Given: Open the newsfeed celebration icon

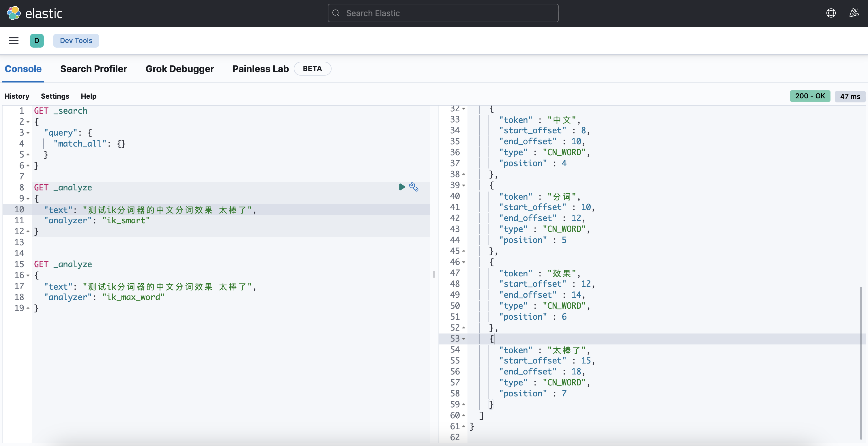Looking at the screenshot, I should click(x=854, y=13).
